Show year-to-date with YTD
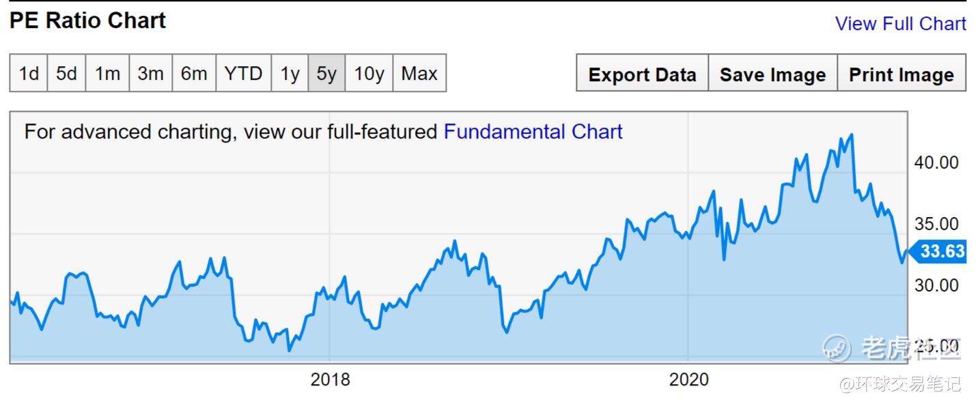The width and height of the screenshot is (980, 406). point(243,73)
